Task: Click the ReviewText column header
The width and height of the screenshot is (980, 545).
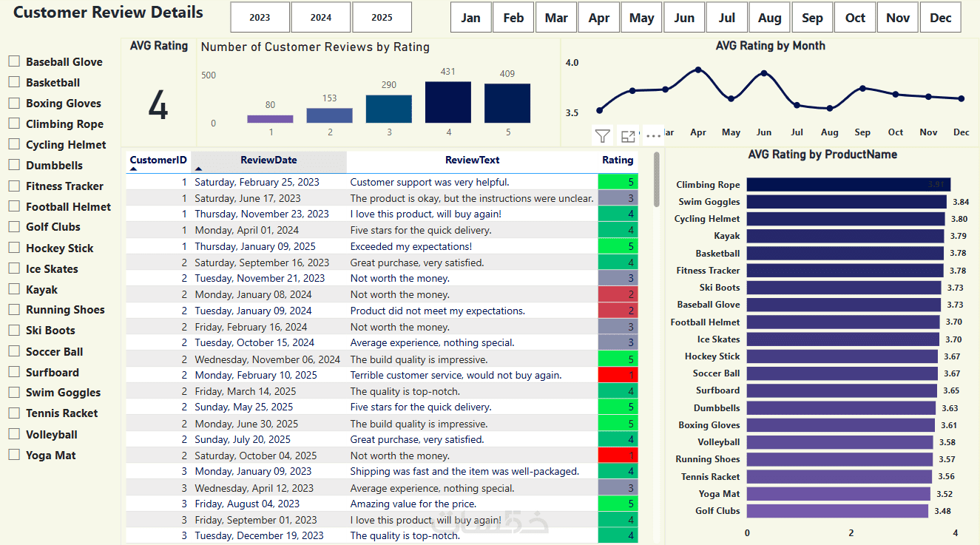Action: pos(472,160)
